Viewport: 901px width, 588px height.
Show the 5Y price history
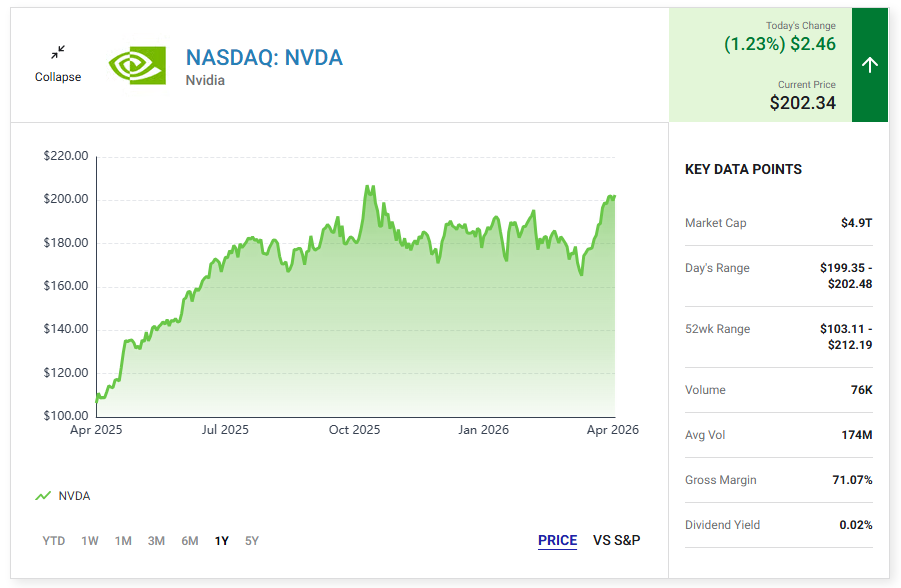252,541
